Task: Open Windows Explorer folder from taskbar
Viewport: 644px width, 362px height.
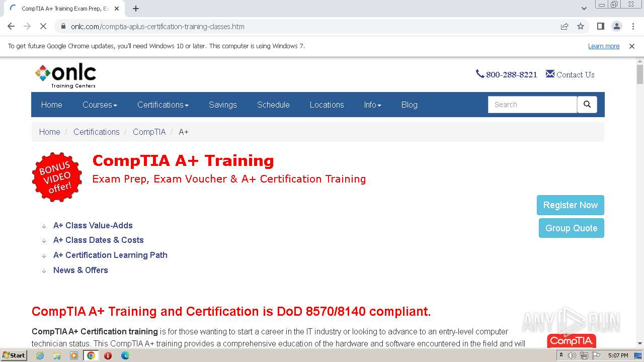Action: [57, 355]
